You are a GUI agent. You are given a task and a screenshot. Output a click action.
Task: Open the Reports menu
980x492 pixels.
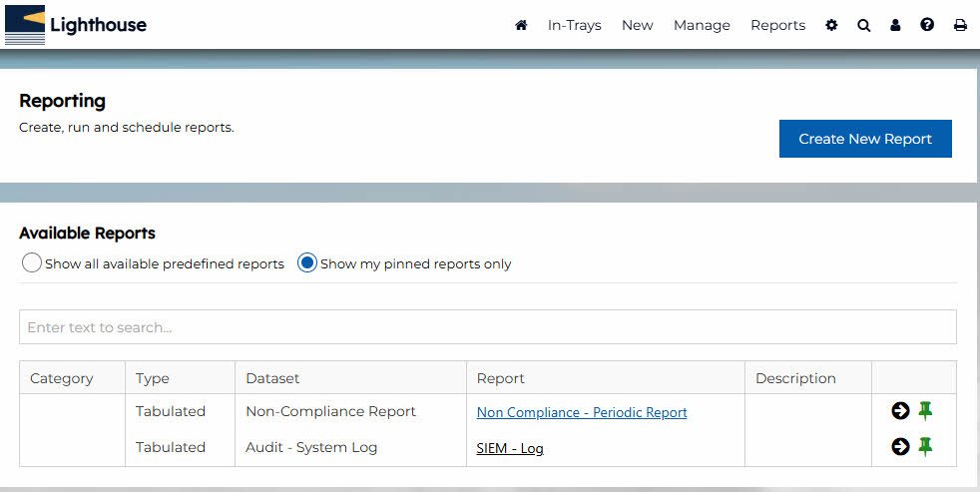pyautogui.click(x=777, y=25)
